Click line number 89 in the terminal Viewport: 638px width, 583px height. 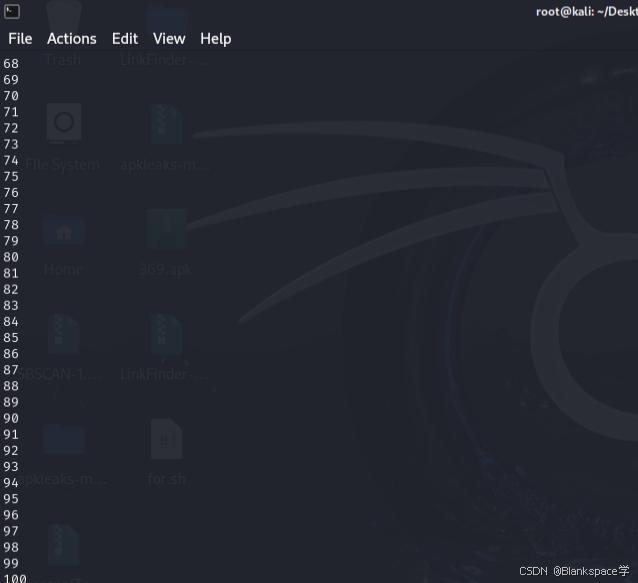pyautogui.click(x=11, y=402)
